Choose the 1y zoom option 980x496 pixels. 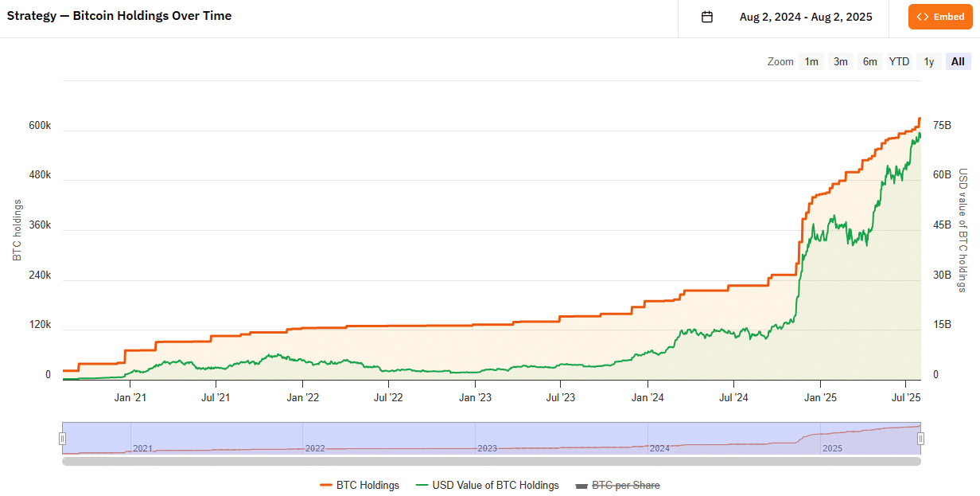click(x=928, y=61)
